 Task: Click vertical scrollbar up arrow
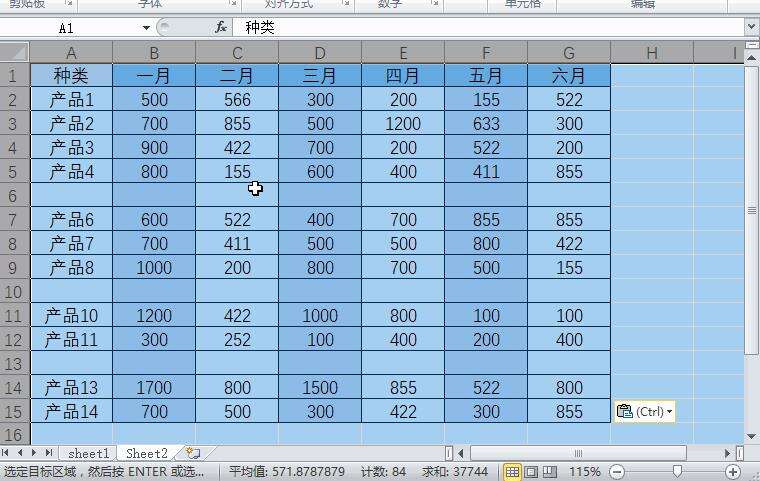(x=752, y=58)
